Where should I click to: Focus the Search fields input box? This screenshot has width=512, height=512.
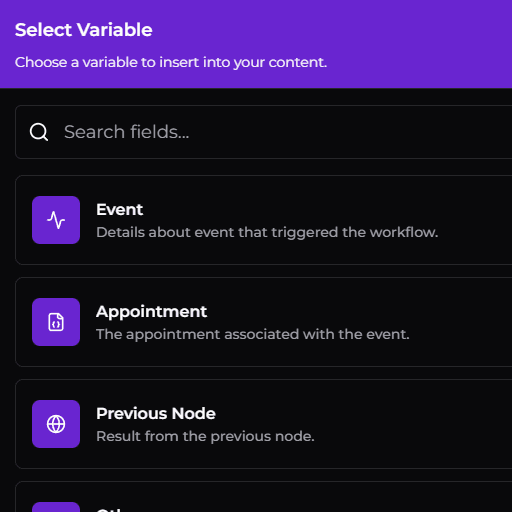(264, 132)
